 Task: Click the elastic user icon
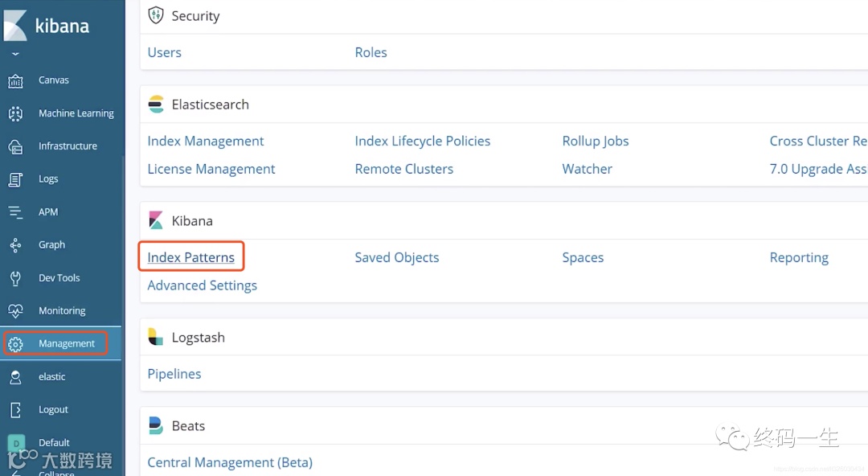[15, 377]
